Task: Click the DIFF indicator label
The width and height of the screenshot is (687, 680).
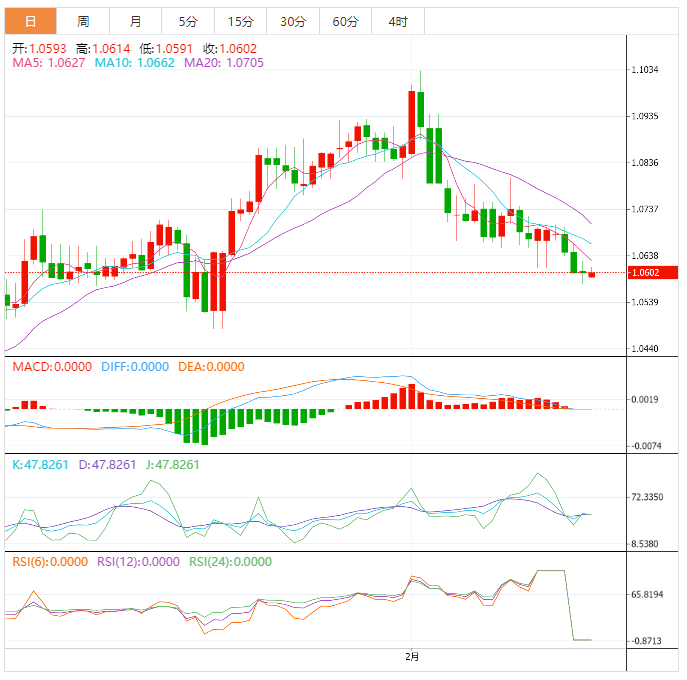Action: tap(135, 367)
